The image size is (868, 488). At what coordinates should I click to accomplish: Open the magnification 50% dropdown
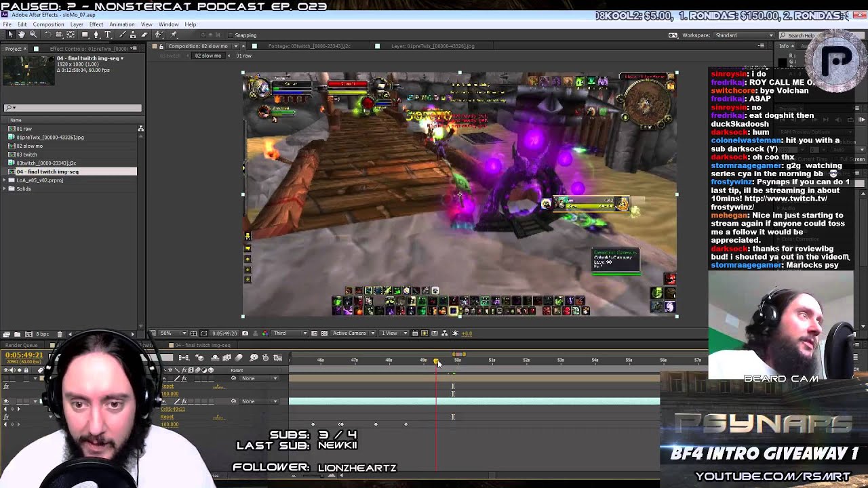point(172,333)
